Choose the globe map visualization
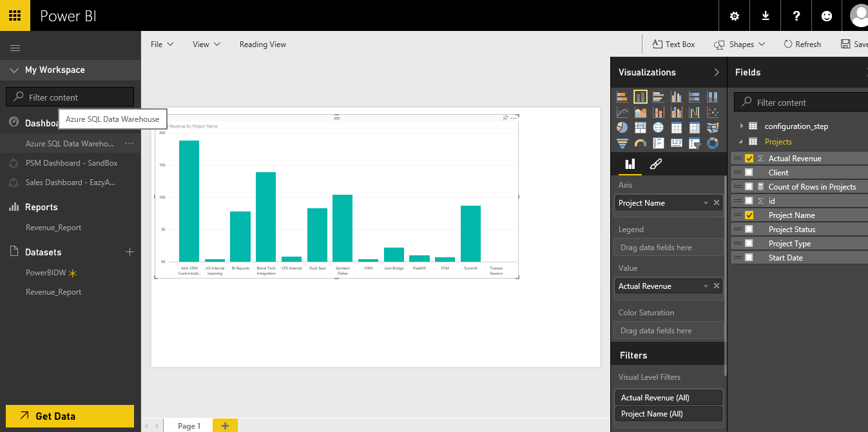 tap(658, 128)
